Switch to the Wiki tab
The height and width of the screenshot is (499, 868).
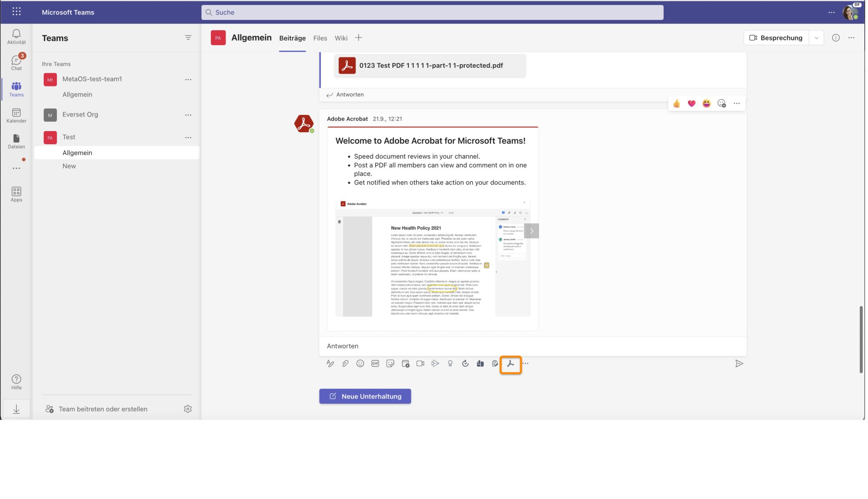(341, 38)
